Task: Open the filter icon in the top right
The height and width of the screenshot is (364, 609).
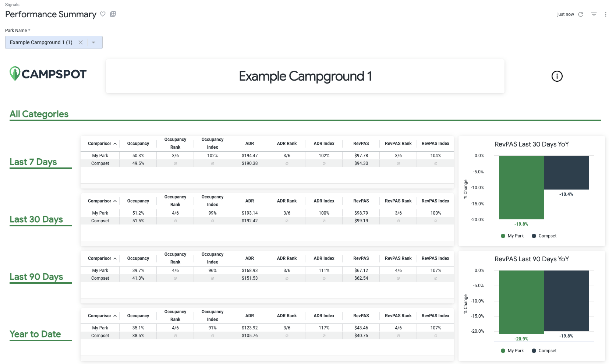Action: [x=594, y=14]
